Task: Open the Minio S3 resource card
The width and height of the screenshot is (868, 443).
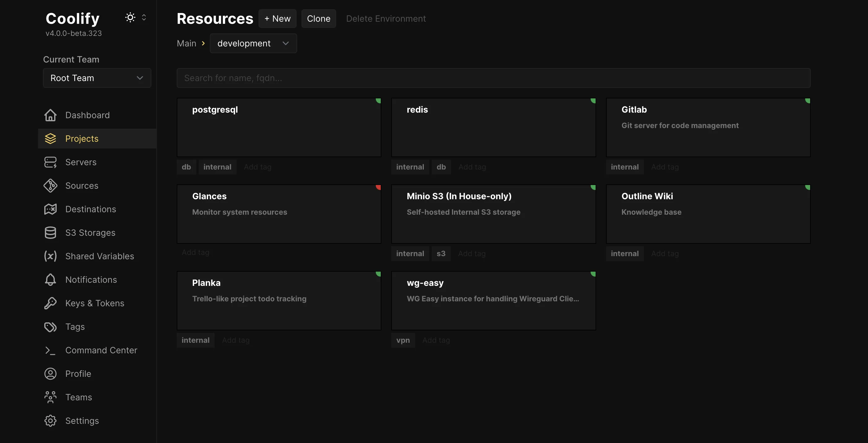Action: (493, 214)
